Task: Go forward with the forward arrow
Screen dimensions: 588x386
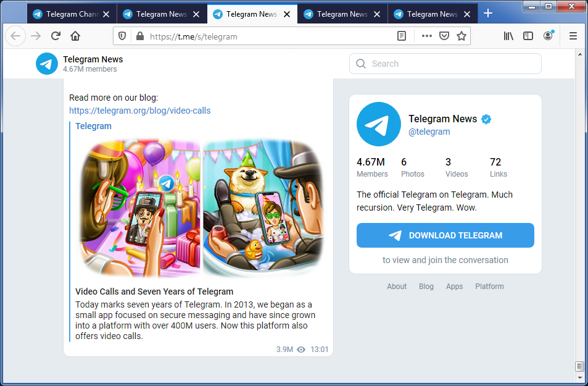Action: click(x=36, y=36)
